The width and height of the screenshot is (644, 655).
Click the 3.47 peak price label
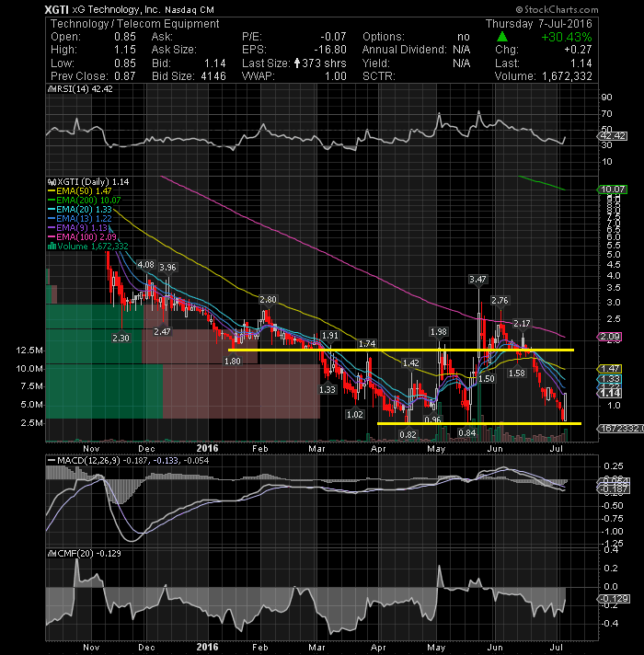[477, 280]
